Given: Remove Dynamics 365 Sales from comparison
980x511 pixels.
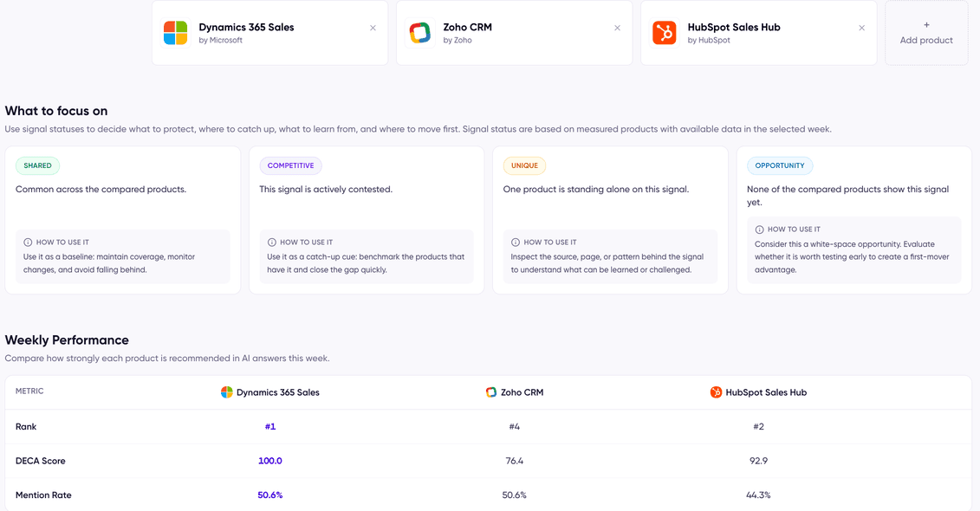Looking at the screenshot, I should pyautogui.click(x=373, y=28).
